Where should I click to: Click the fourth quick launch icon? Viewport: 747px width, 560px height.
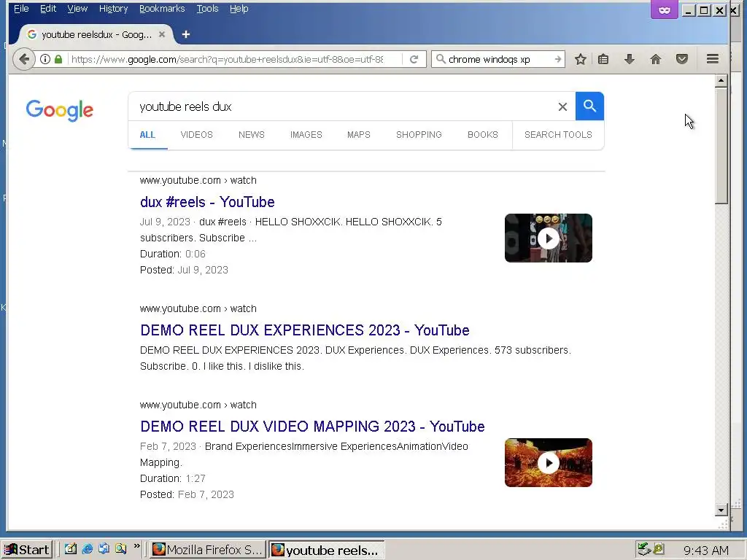120,549
